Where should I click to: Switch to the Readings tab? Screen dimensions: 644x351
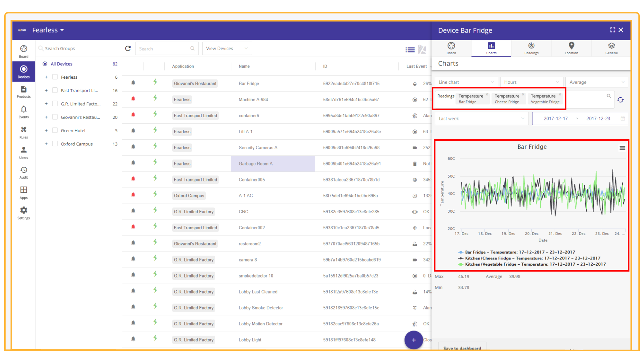pyautogui.click(x=531, y=48)
